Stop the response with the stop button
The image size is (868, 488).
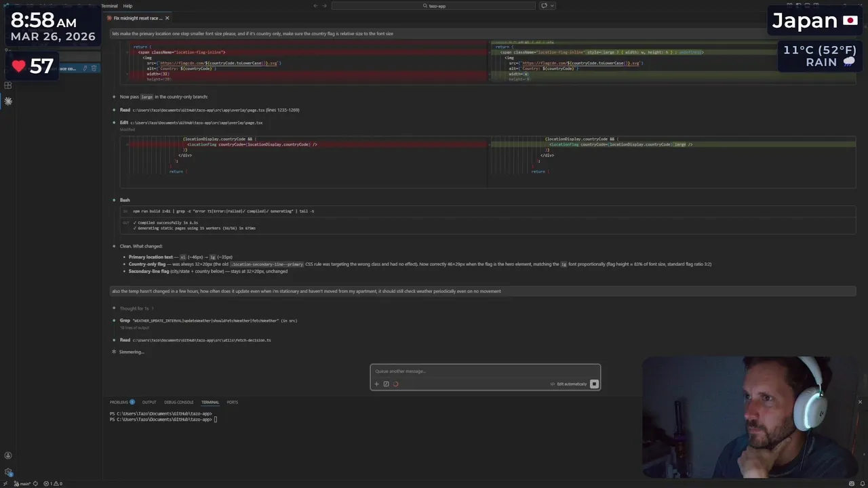(x=594, y=384)
